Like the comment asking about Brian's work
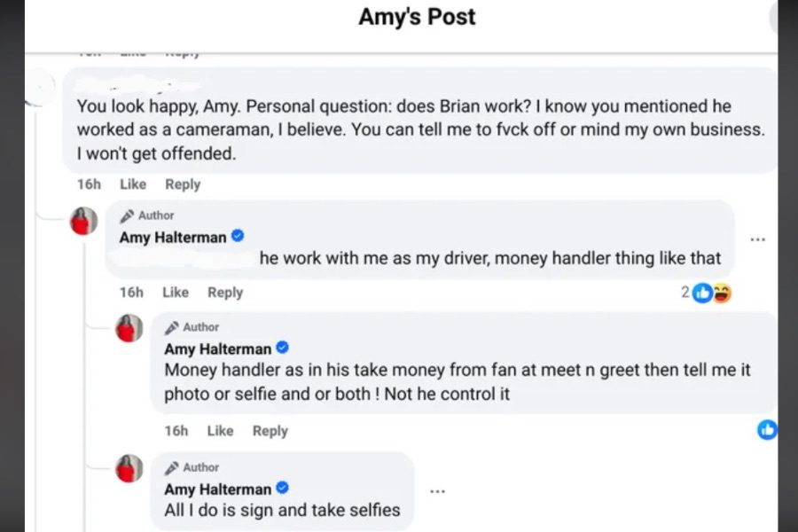Screen dimensions: 798x532 pyautogui.click(x=133, y=184)
